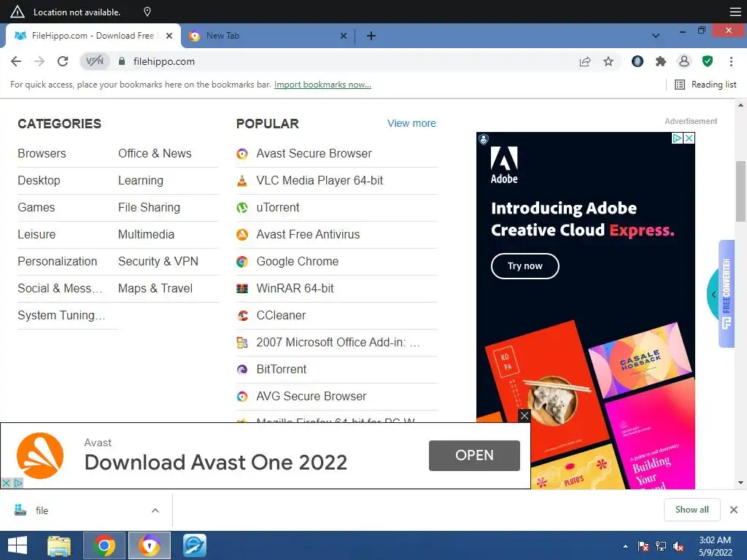Open the Multimedia category

tap(146, 234)
